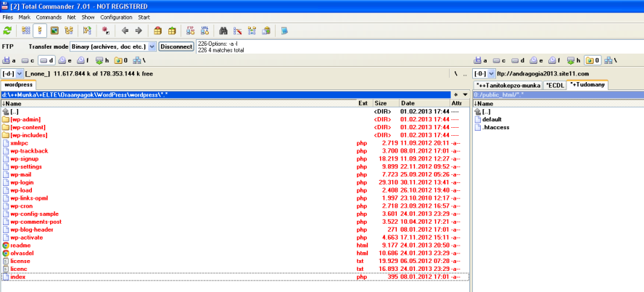
Task: Click the Unpack files toolbar icon
Action: pos(172,31)
